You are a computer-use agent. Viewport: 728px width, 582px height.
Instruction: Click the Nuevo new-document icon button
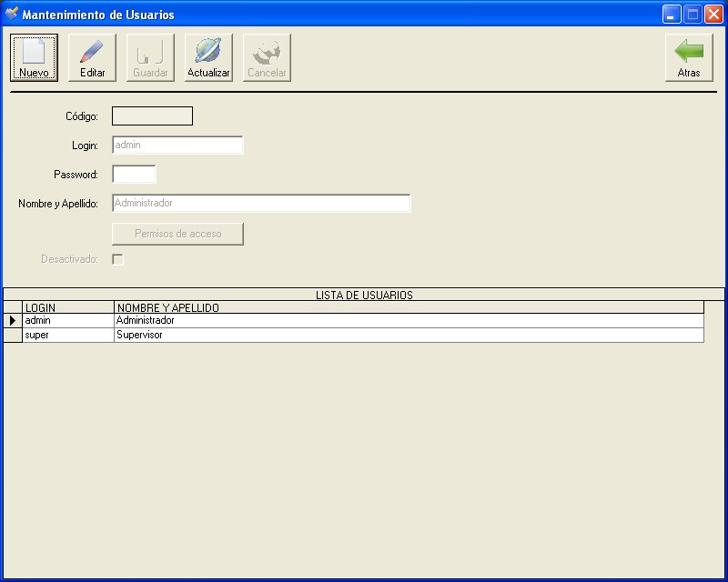pos(34,57)
